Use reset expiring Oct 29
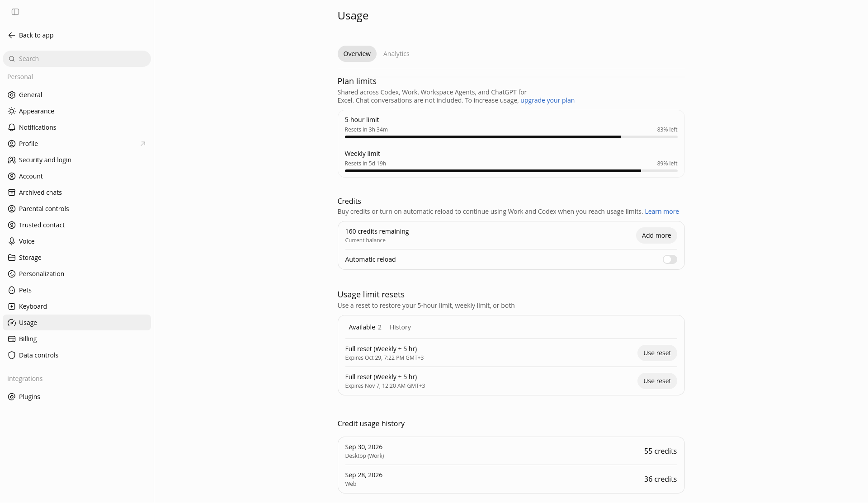The width and height of the screenshot is (868, 503). click(x=657, y=353)
